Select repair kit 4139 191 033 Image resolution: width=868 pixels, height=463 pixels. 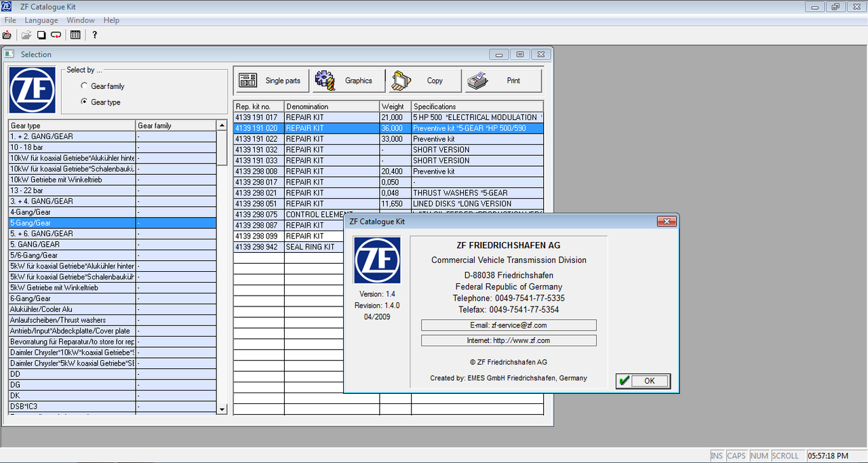pyautogui.click(x=389, y=161)
